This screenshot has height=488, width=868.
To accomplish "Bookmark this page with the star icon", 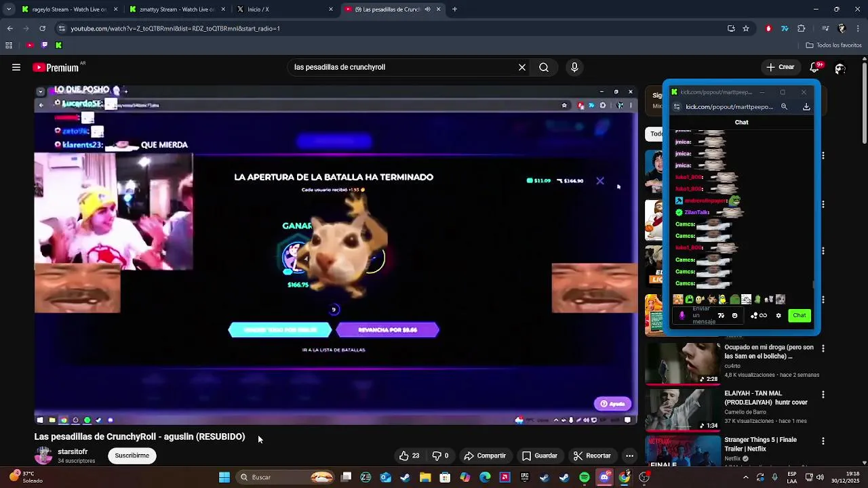I will pos(746,28).
